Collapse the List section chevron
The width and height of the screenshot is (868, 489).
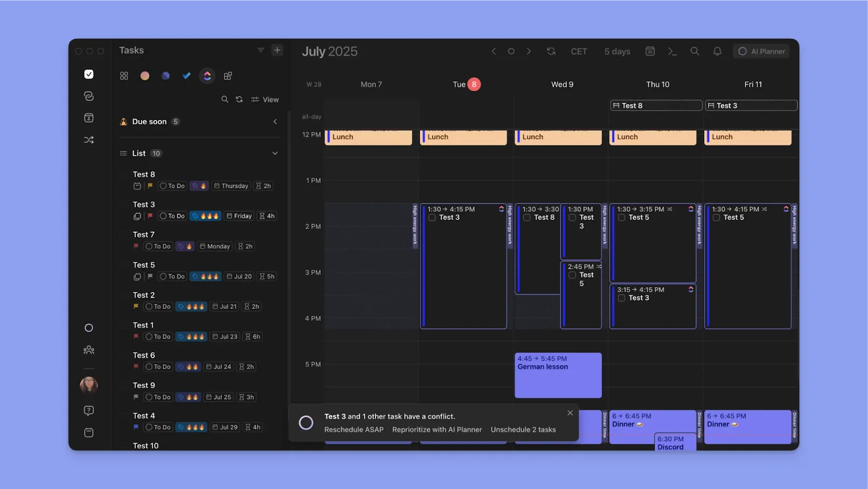(275, 153)
